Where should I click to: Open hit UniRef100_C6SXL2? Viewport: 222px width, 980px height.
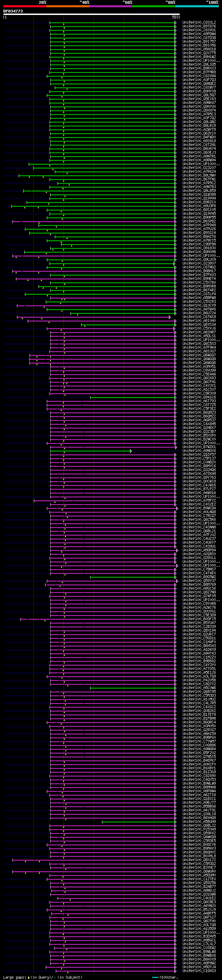199,23
